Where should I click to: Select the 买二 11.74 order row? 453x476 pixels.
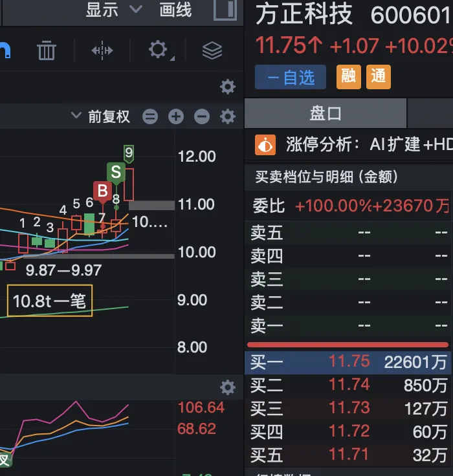348,385
